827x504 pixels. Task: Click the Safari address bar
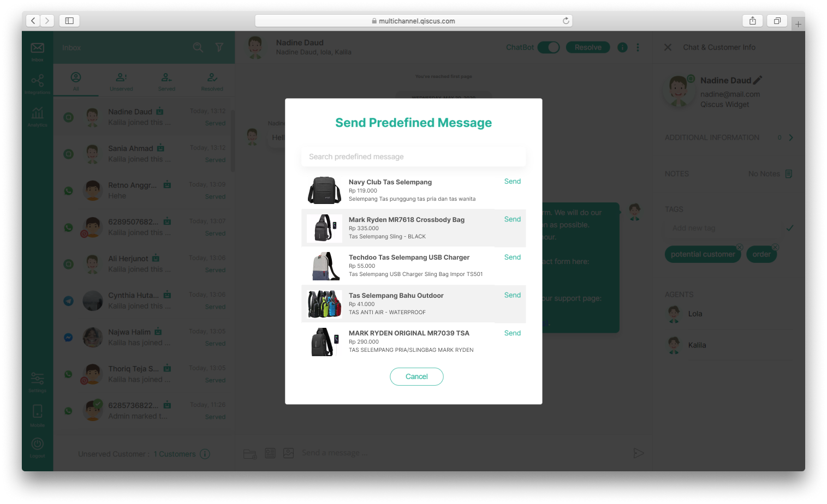click(413, 21)
